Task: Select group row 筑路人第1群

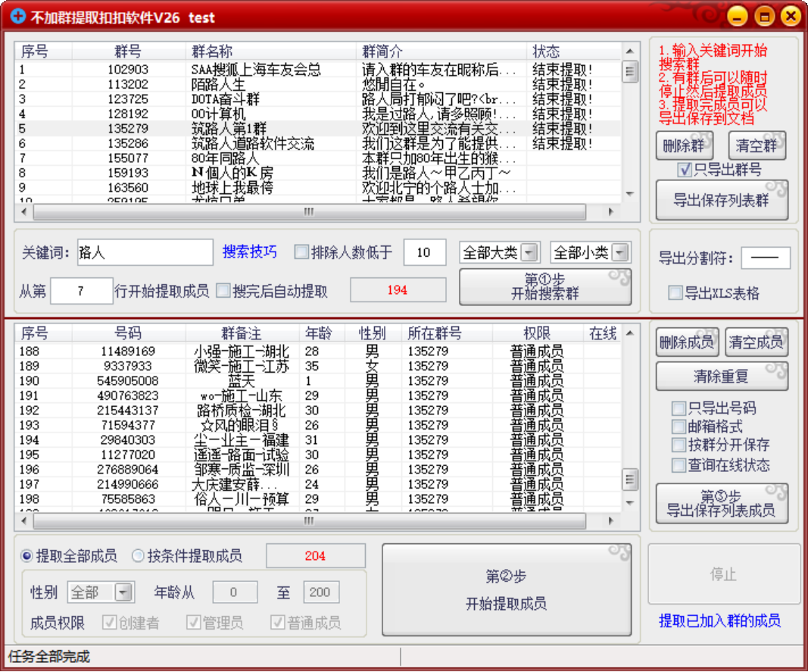Action: (318, 129)
